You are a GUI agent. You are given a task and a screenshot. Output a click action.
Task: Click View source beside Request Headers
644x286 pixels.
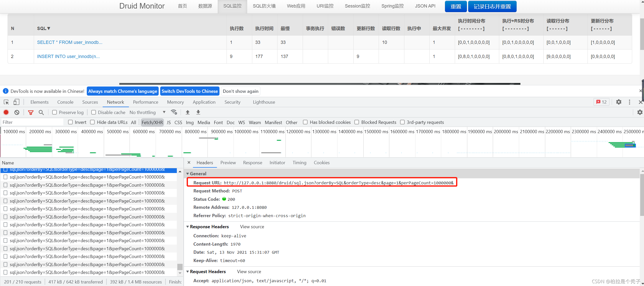coord(249,272)
